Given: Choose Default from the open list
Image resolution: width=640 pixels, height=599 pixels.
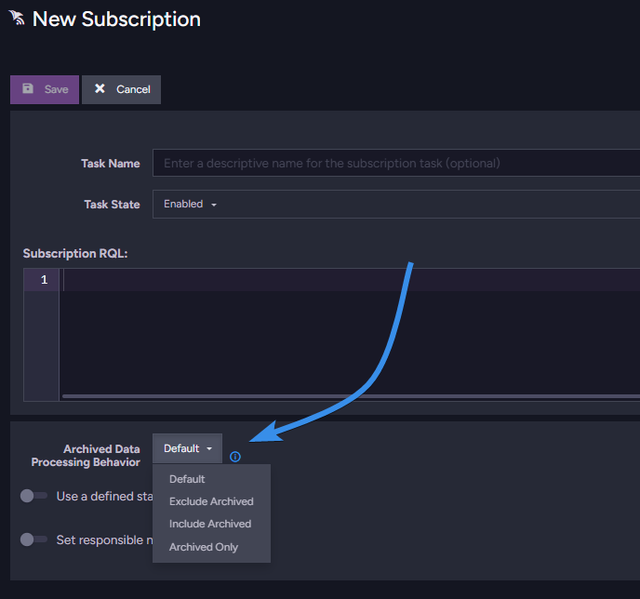Looking at the screenshot, I should 187,479.
